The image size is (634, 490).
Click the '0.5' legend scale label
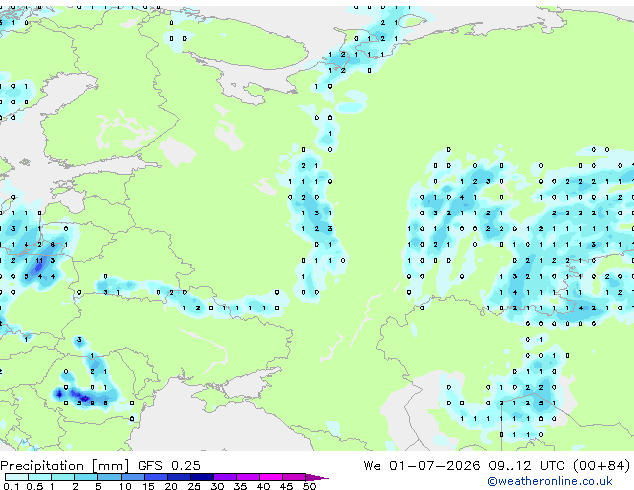point(35,486)
